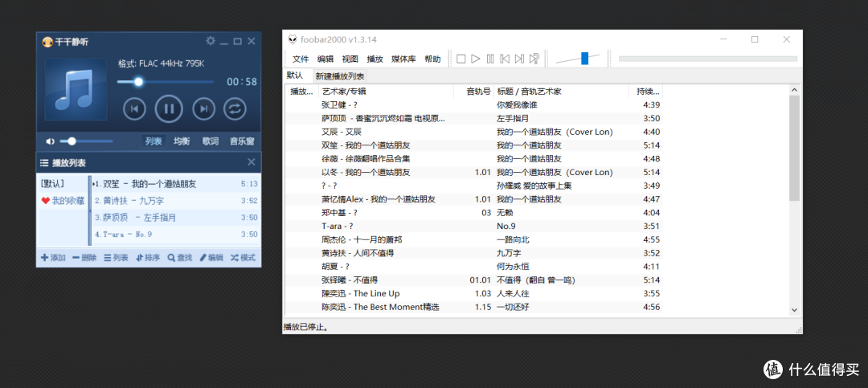Open the 排序 sort menu
This screenshot has height=388, width=868.
[x=148, y=258]
